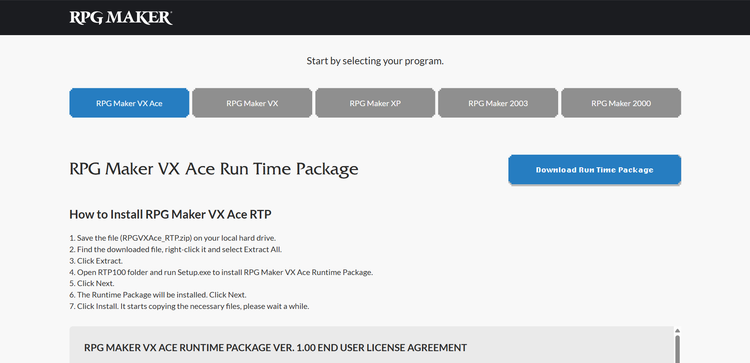750x363 pixels.
Task: Click step 5 'Click Next.' line
Action: point(92,284)
